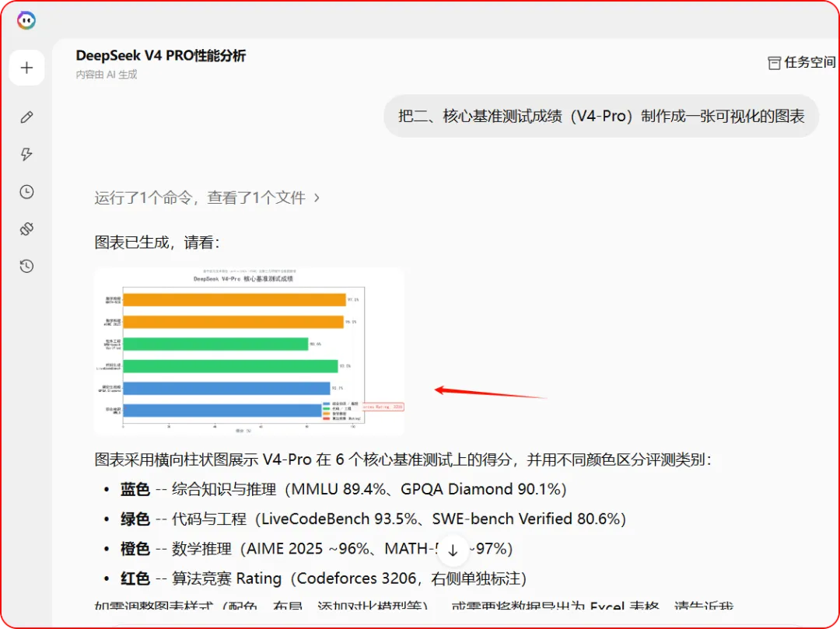
Task: Open the generated bar chart thumbnail
Action: point(249,351)
